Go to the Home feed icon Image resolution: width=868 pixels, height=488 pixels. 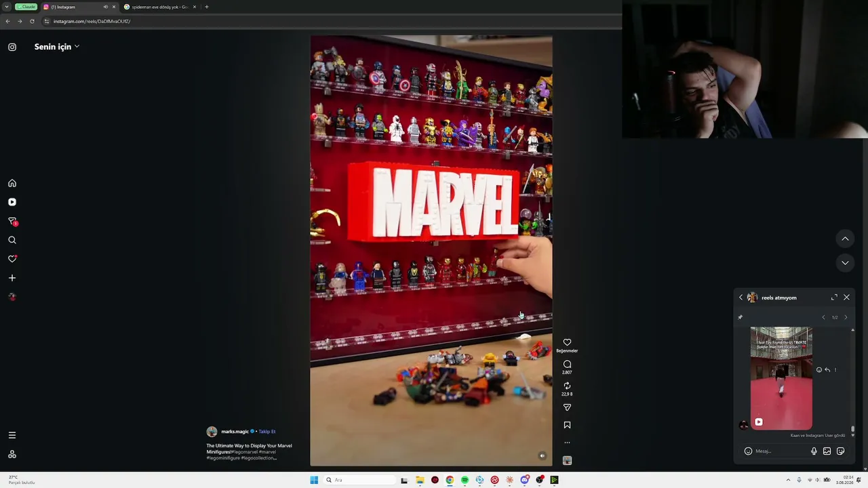point(12,183)
